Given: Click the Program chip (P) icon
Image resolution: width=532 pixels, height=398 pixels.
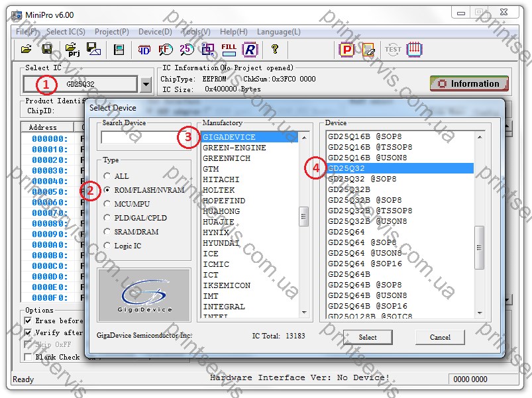Looking at the screenshot, I should (346, 50).
